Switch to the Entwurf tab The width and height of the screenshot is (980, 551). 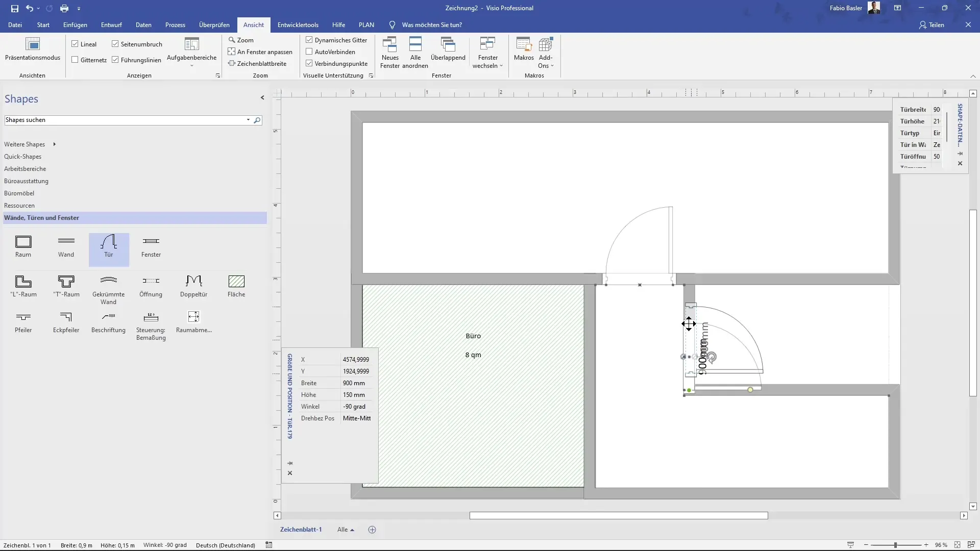pyautogui.click(x=111, y=24)
